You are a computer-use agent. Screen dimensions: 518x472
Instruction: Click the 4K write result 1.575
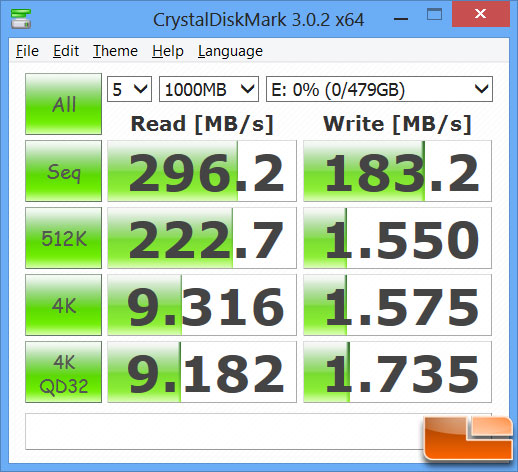pyautogui.click(x=397, y=305)
